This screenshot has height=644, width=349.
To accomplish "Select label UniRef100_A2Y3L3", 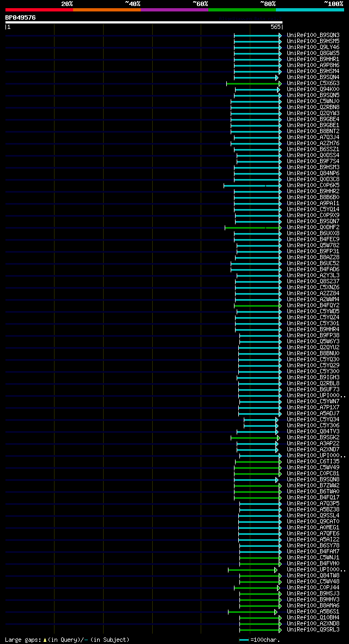I will pyautogui.click(x=313, y=276).
